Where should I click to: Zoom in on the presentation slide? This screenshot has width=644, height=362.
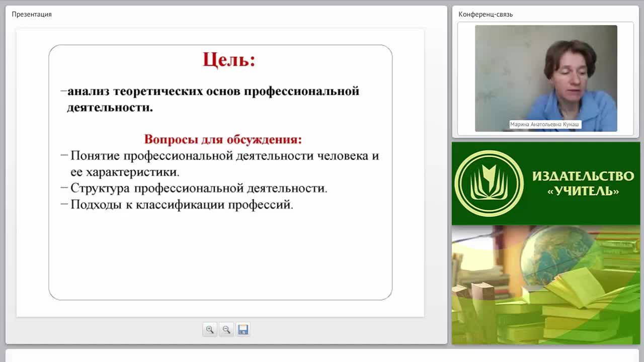coord(210,330)
